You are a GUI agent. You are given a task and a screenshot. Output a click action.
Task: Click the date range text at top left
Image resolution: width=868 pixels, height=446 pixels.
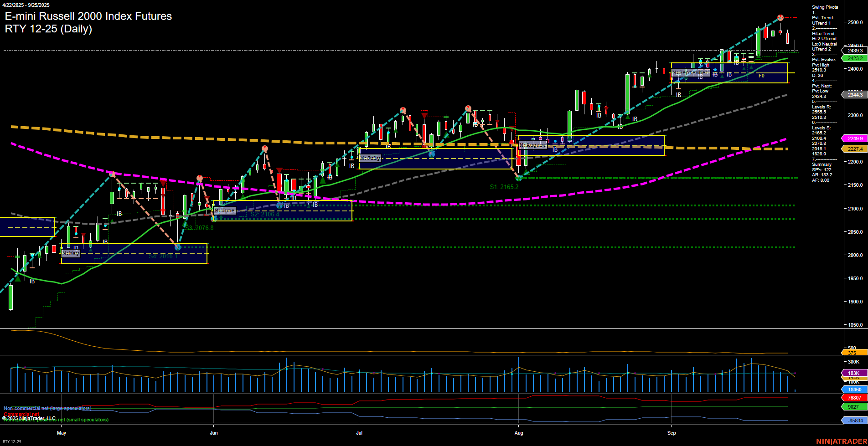tap(26, 5)
